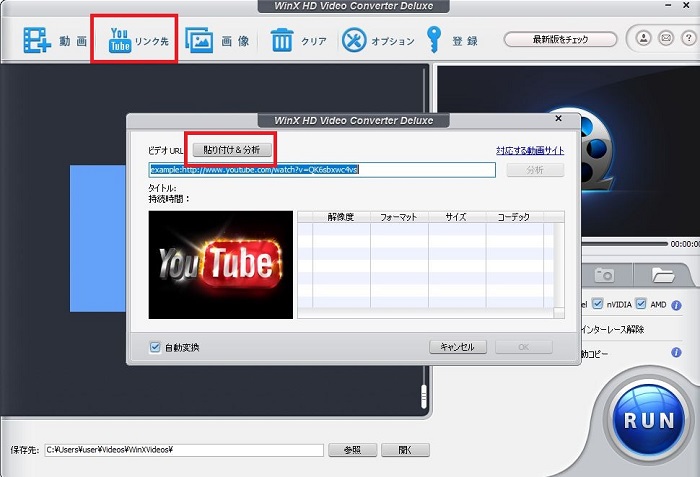Click the format table vertical scrollbar

(559, 265)
